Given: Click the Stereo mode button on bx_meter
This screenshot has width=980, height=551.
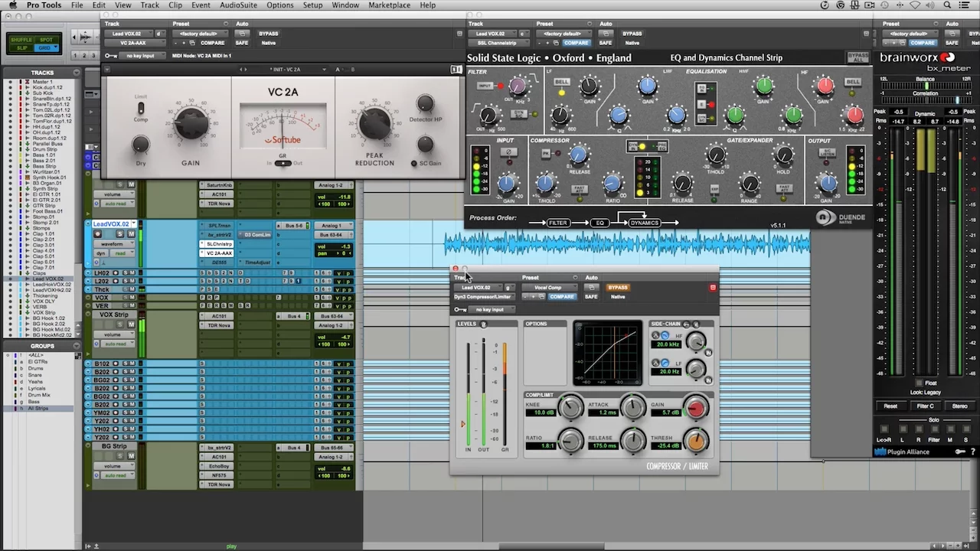Looking at the screenshot, I should pyautogui.click(x=959, y=406).
